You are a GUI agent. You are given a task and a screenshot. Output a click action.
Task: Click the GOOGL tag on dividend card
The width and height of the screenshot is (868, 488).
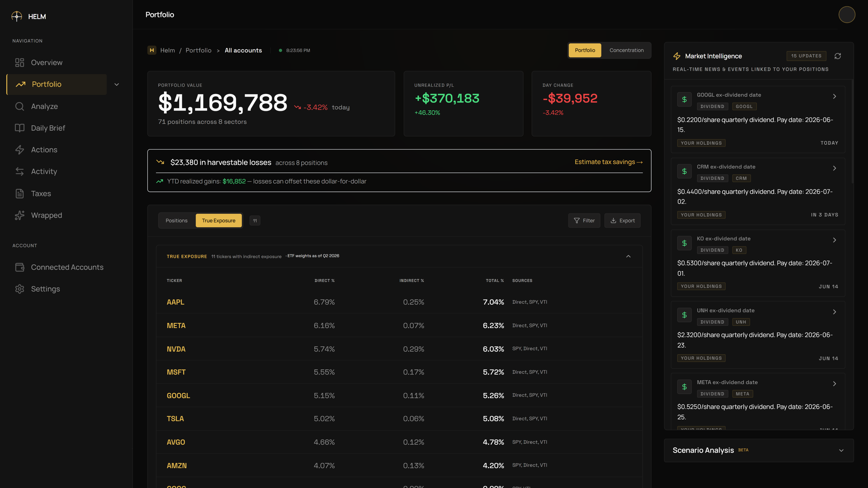click(744, 107)
